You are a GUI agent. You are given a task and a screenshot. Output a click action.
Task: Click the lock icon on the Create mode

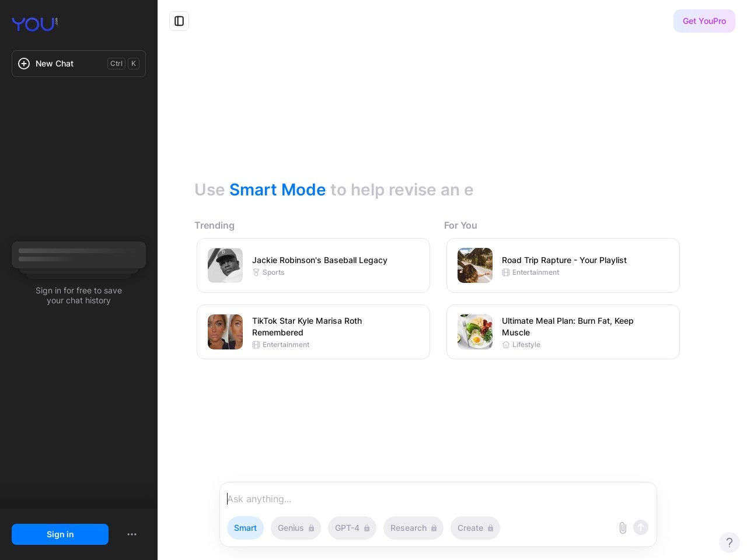click(x=491, y=528)
